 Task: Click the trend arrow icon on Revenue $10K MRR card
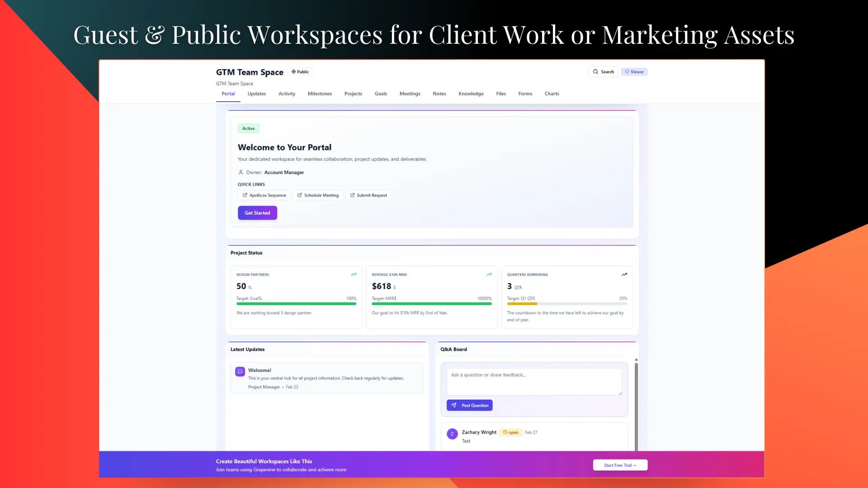489,274
